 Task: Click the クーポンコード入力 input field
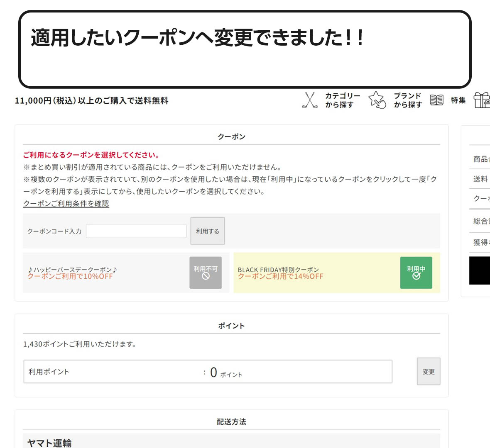(136, 231)
